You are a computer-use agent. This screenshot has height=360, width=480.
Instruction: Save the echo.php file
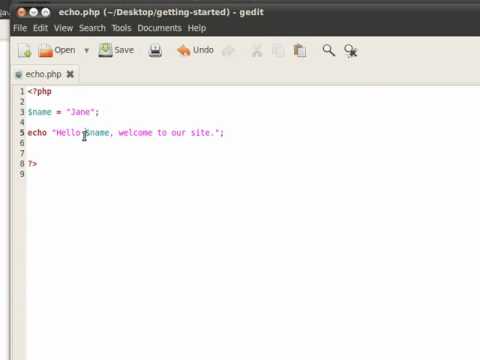(116, 50)
